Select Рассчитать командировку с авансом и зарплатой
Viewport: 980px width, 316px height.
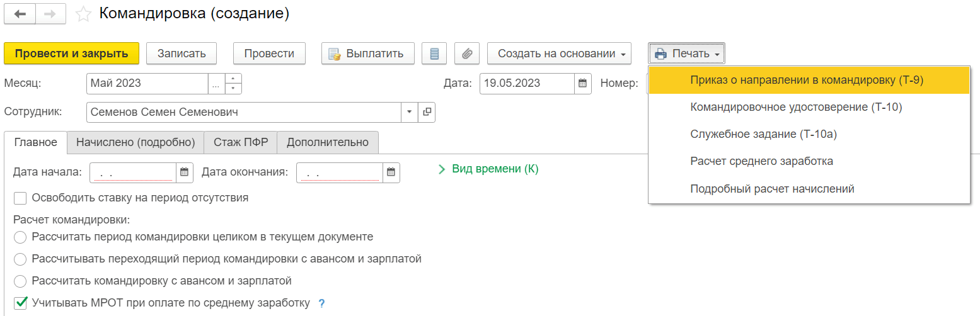coord(20,281)
